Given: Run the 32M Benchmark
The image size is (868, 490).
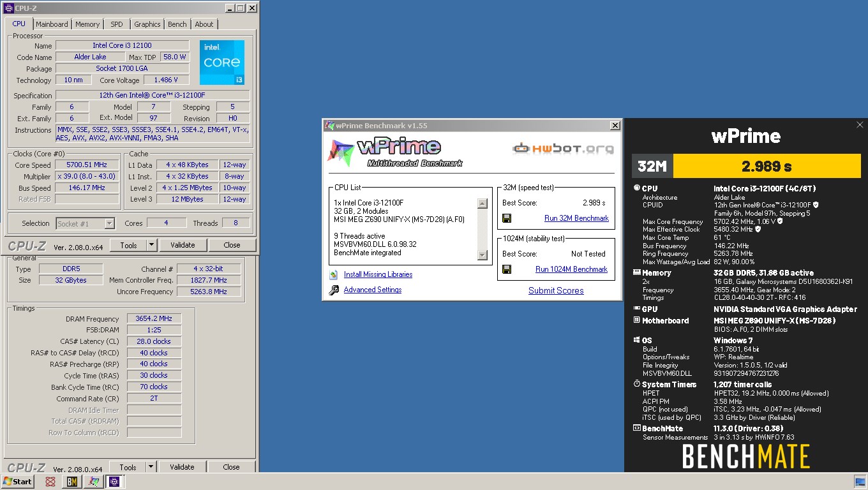Looking at the screenshot, I should pos(576,218).
